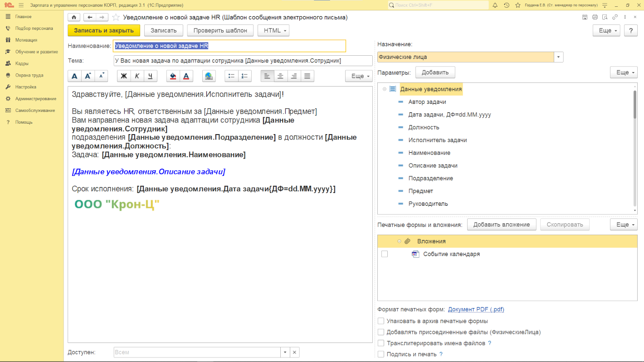
Task: Enable Подпись и печать option
Action: click(x=381, y=354)
